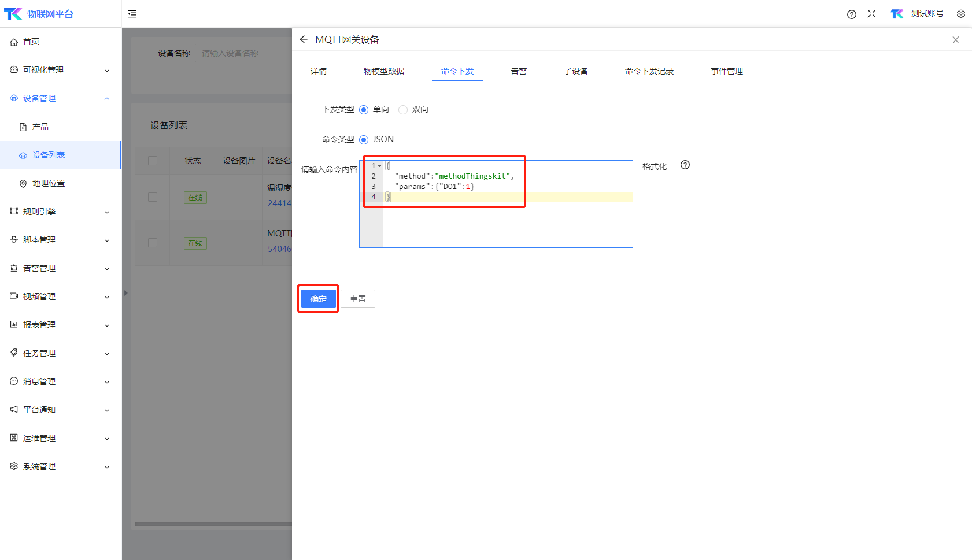
Task: Go to 首页 home icon
Action: click(x=14, y=42)
